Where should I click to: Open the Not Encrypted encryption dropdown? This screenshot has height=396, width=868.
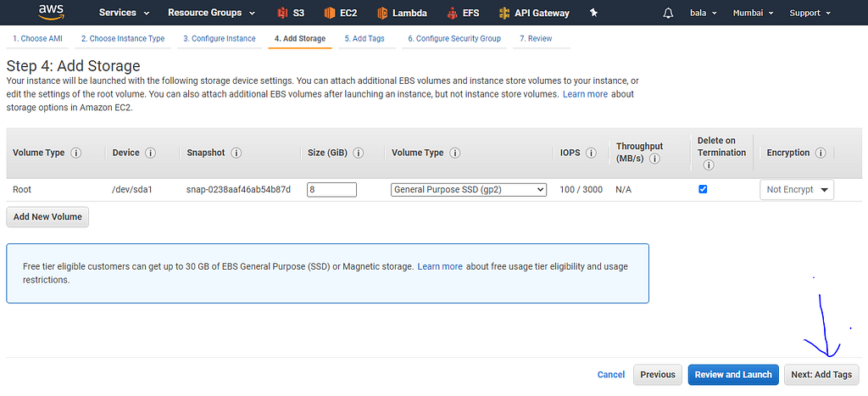pyautogui.click(x=797, y=189)
